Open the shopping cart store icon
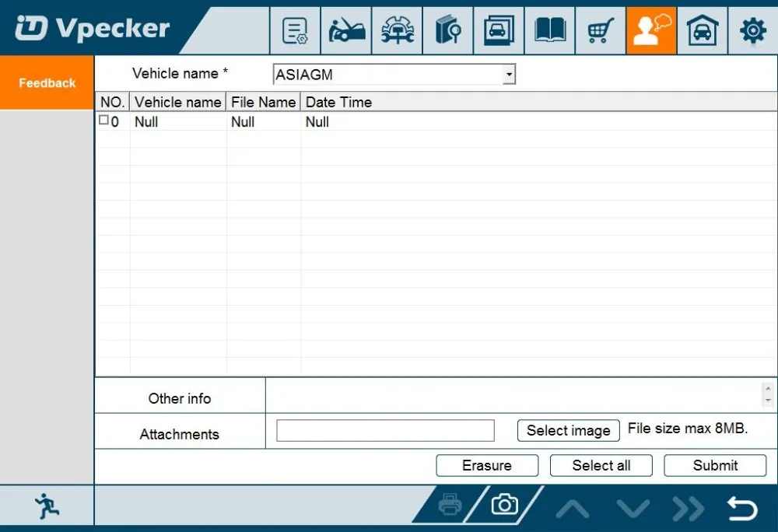The image size is (778, 532). (x=601, y=31)
